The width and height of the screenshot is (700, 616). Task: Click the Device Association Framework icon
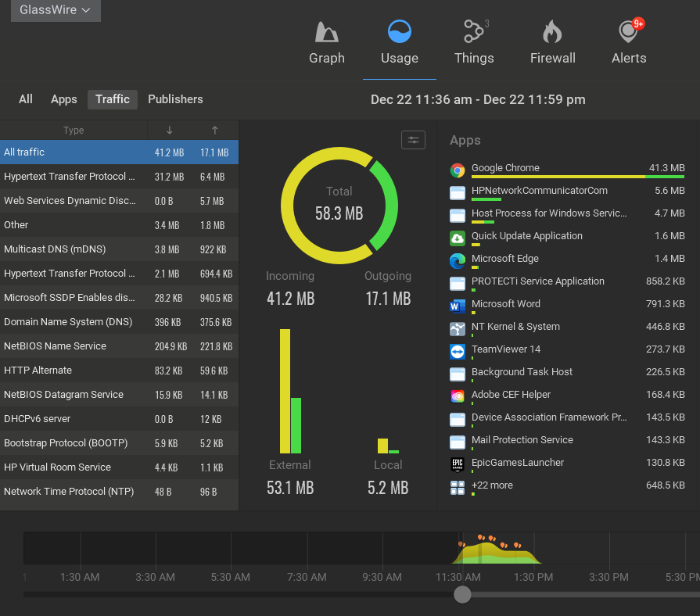pyautogui.click(x=457, y=420)
